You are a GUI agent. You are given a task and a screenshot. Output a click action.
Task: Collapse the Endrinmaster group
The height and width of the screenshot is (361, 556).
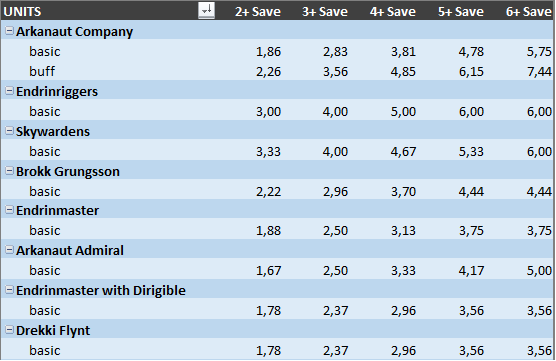(x=9, y=210)
